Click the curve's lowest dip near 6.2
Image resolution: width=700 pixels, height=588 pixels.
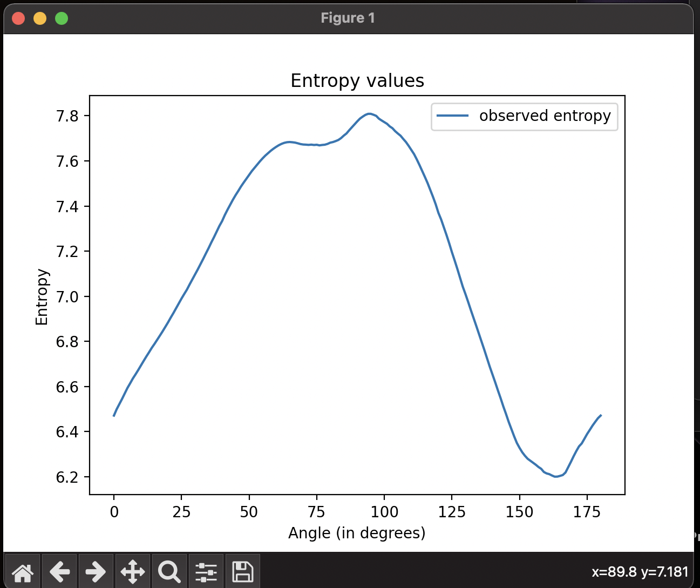[555, 476]
